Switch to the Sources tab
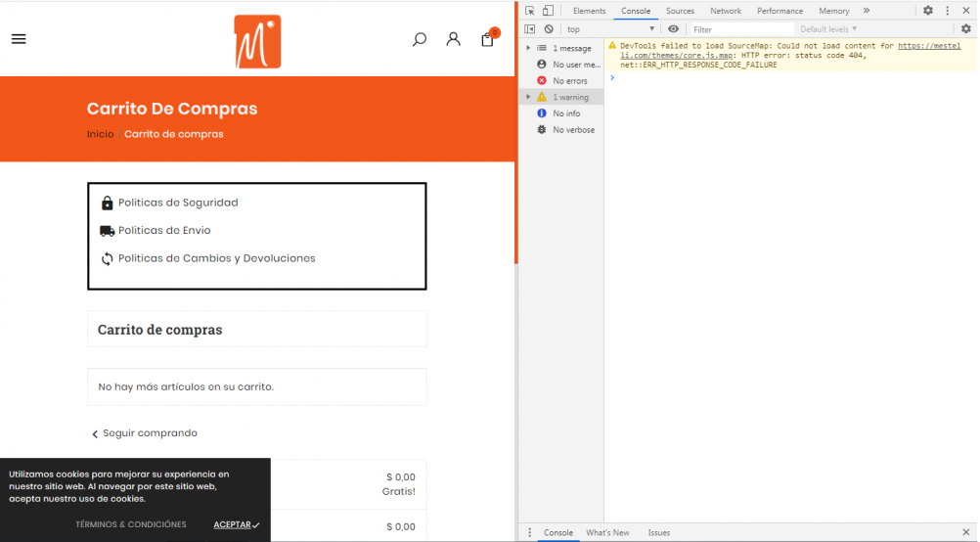The image size is (980, 542). point(680,11)
